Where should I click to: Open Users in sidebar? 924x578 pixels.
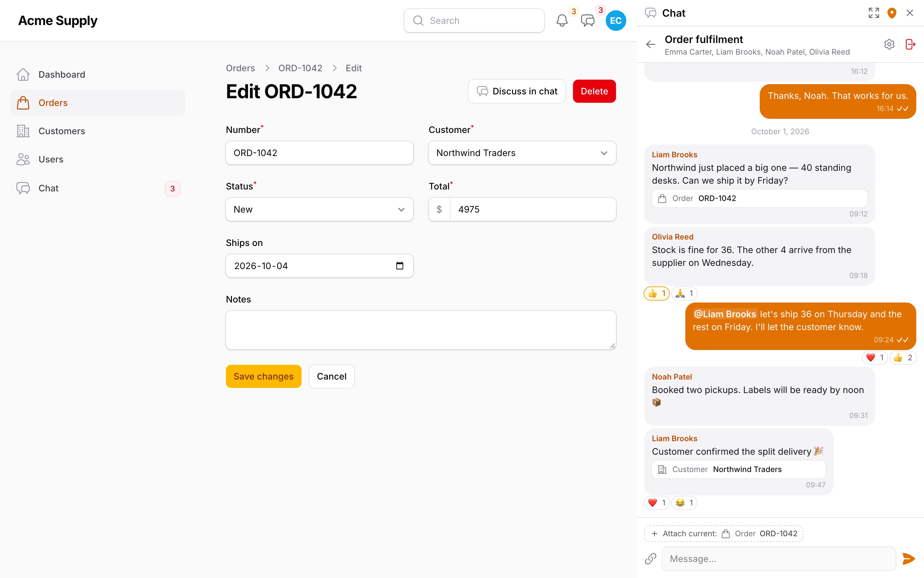coord(98,159)
